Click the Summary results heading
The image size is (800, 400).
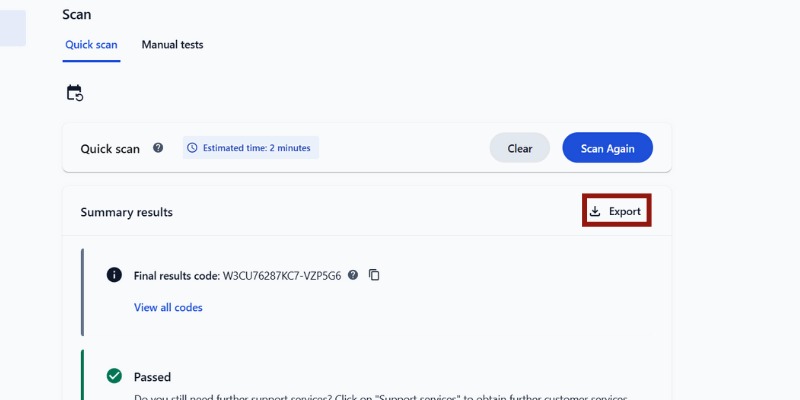click(x=126, y=212)
